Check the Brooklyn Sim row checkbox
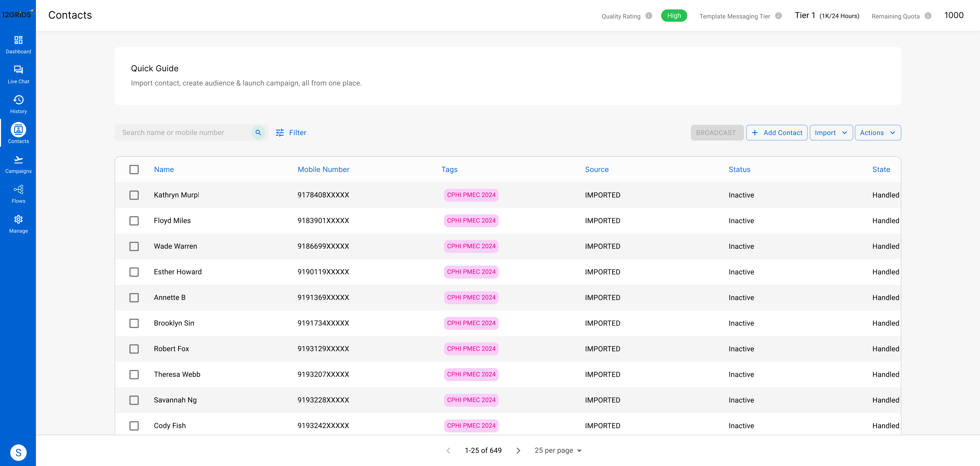Viewport: 980px width, 466px height. coord(134,323)
